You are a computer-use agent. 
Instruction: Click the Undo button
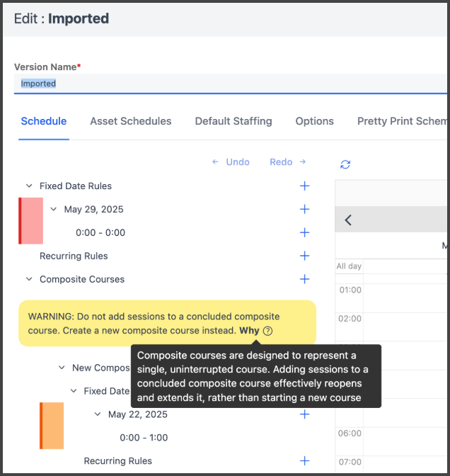(231, 162)
